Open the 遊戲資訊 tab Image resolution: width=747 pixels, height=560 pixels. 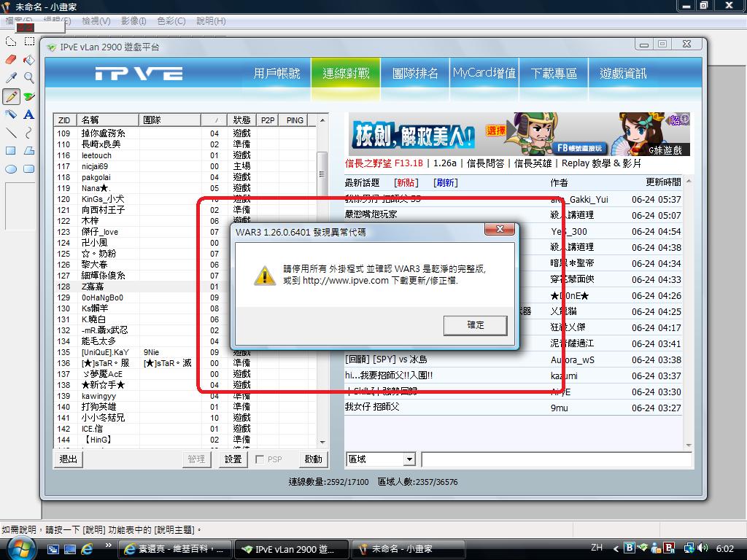(623, 74)
